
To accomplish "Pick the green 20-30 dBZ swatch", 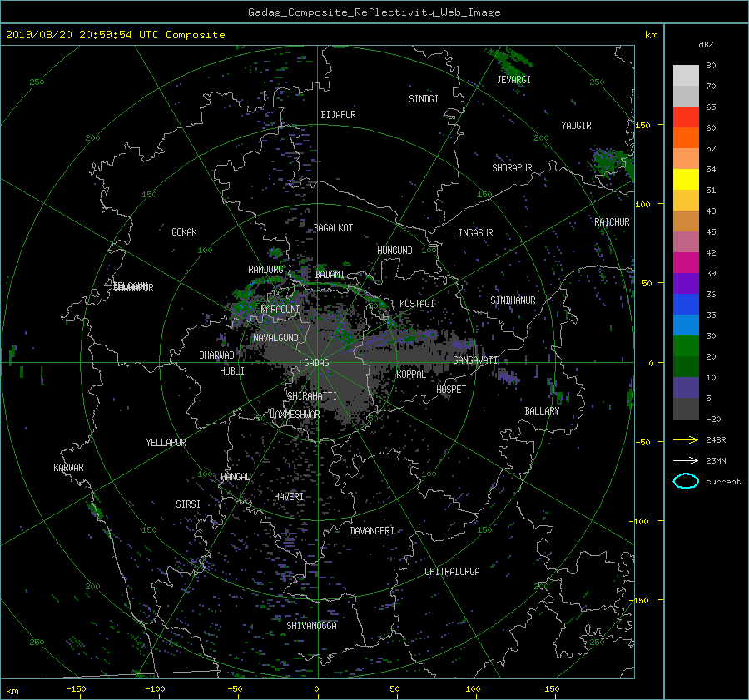I will coord(686,345).
